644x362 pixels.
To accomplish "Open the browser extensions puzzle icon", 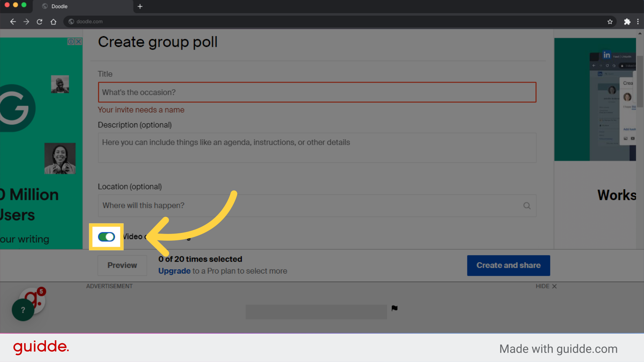I will (628, 21).
